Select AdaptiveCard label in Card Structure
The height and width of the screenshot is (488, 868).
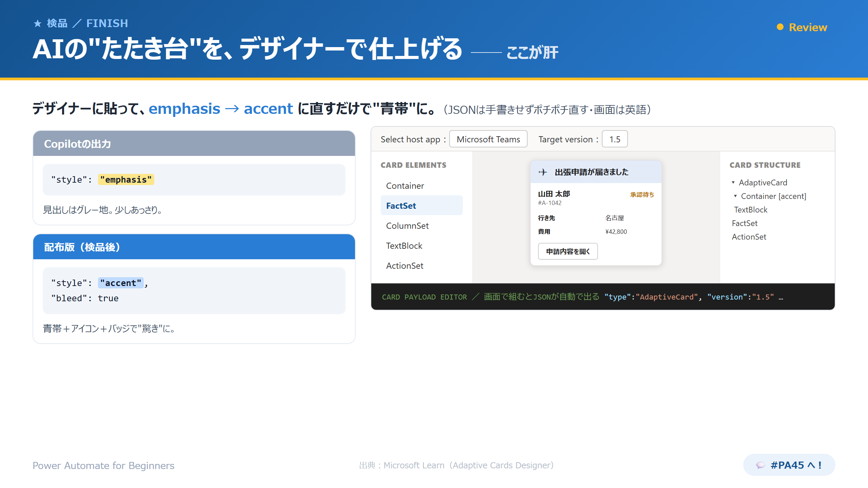[x=763, y=182]
